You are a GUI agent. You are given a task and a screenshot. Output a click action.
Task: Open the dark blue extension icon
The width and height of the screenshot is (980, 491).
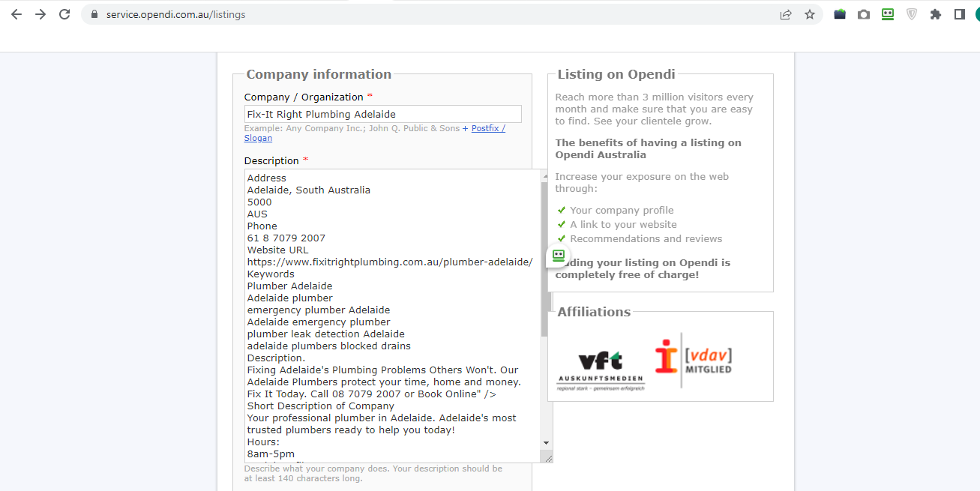click(840, 14)
